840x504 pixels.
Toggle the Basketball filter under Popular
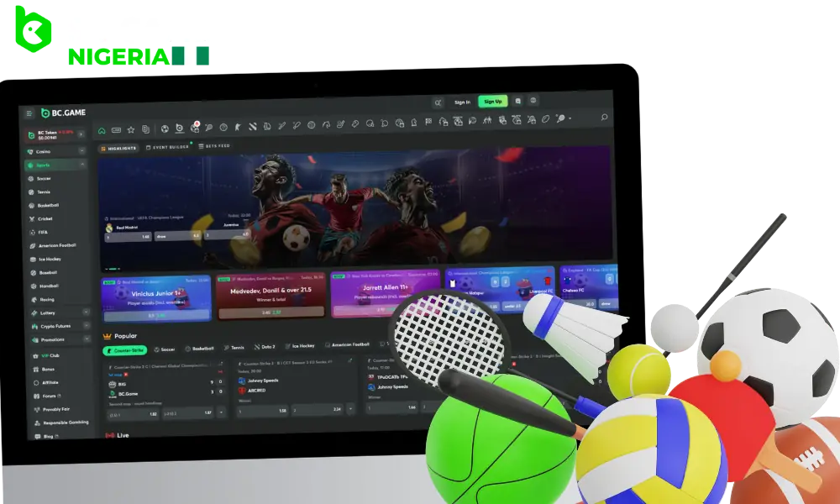199,348
